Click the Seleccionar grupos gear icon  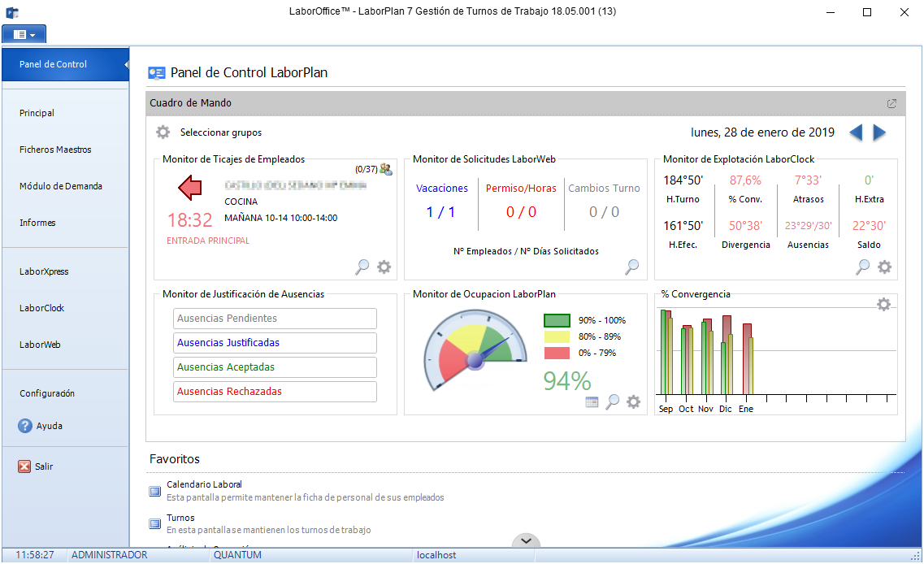163,132
